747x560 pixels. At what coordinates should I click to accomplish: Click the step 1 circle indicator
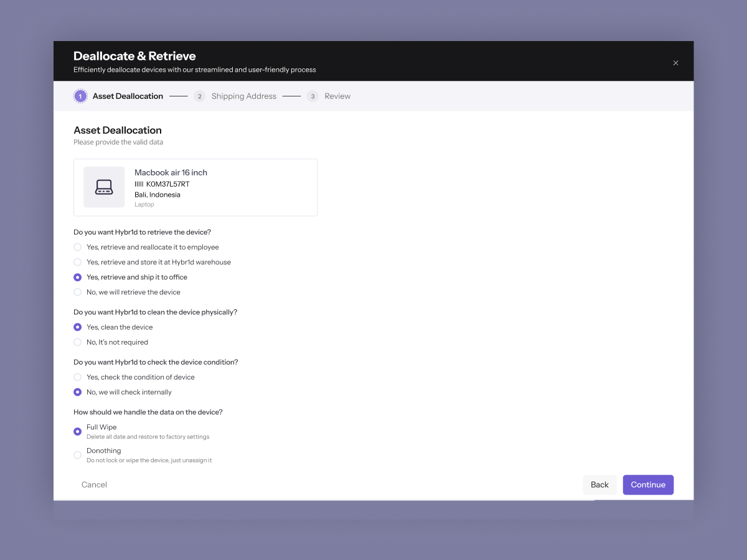pos(80,96)
